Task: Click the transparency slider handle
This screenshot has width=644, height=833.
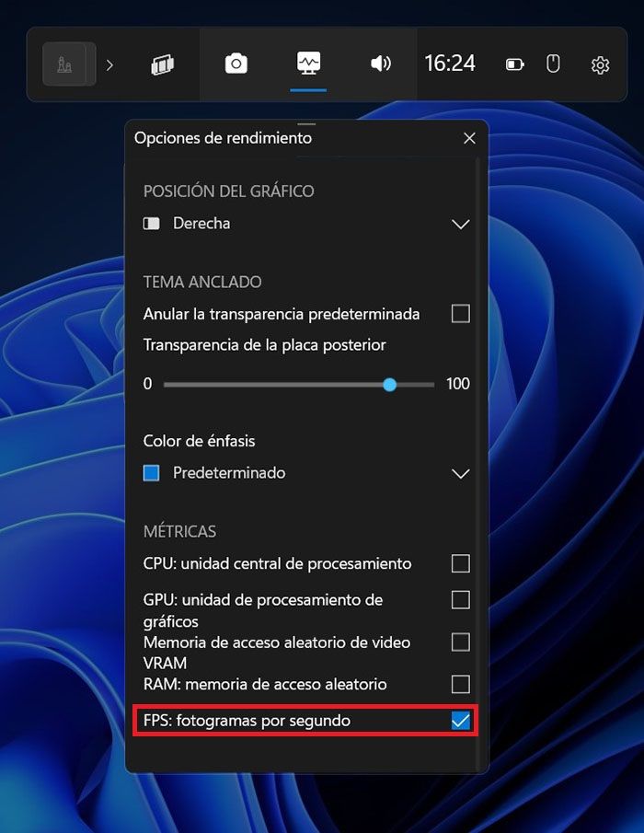Action: 390,385
